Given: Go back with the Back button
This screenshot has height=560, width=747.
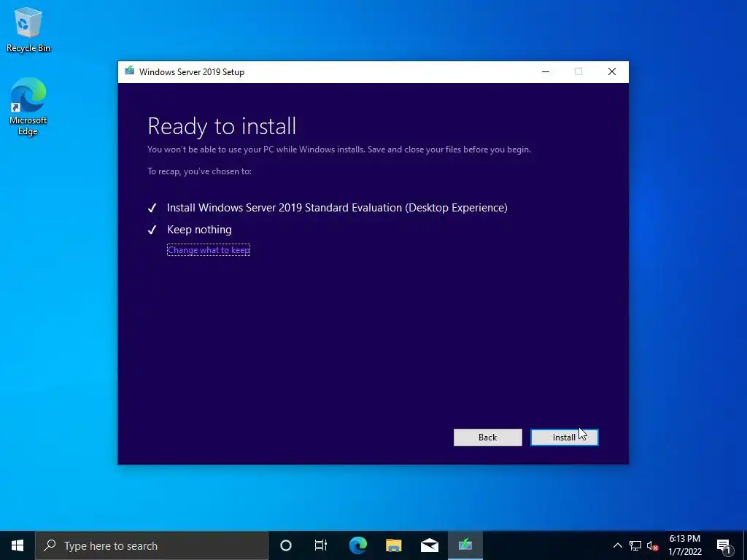Looking at the screenshot, I should [x=487, y=437].
